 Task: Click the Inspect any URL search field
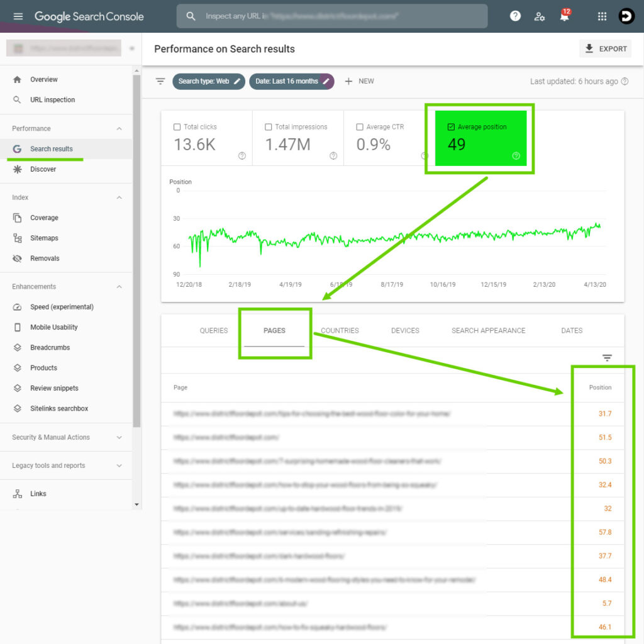point(332,16)
